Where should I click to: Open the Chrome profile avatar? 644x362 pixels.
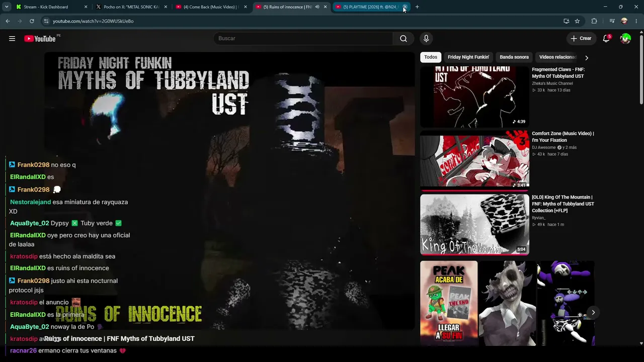click(x=624, y=21)
